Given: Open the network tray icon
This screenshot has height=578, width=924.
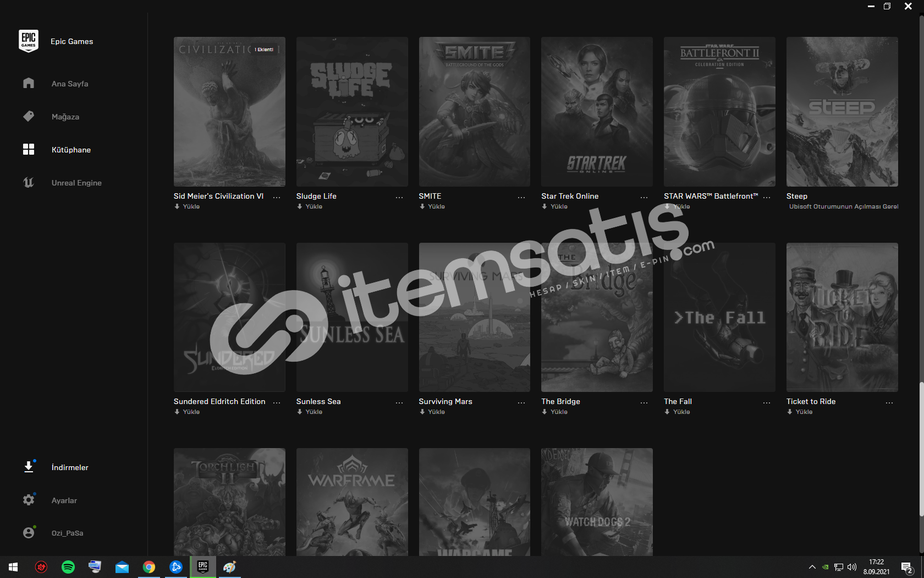Looking at the screenshot, I should click(x=839, y=567).
